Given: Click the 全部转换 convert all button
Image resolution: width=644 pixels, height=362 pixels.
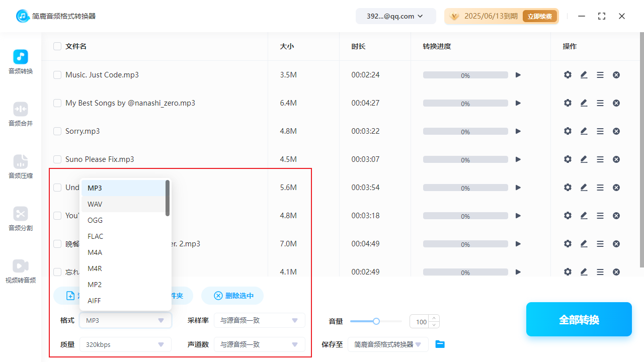Looking at the screenshot, I should pyautogui.click(x=579, y=319).
